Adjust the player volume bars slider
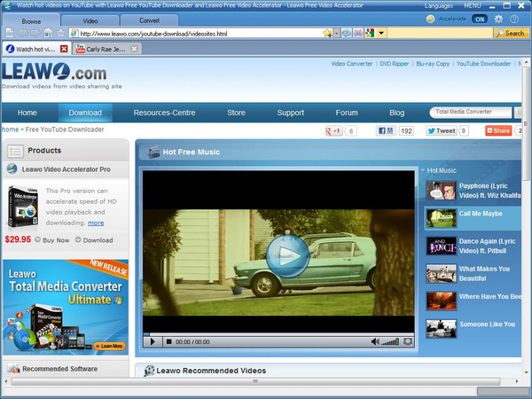Viewport: 532px width, 399px height. click(390, 341)
